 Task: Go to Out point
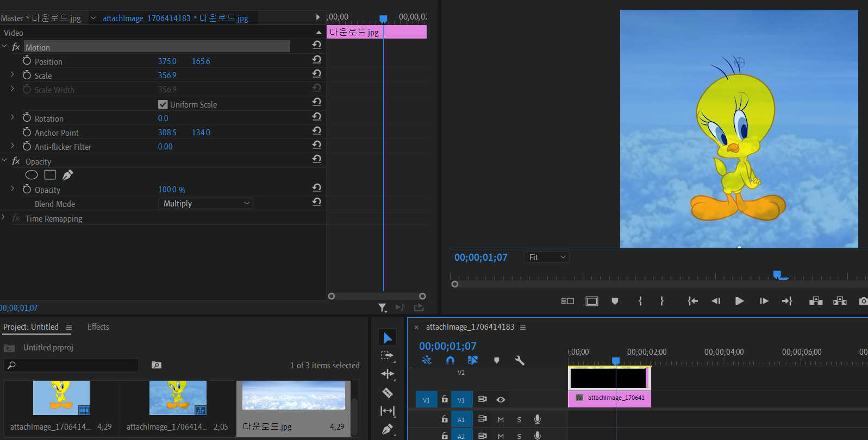787,301
